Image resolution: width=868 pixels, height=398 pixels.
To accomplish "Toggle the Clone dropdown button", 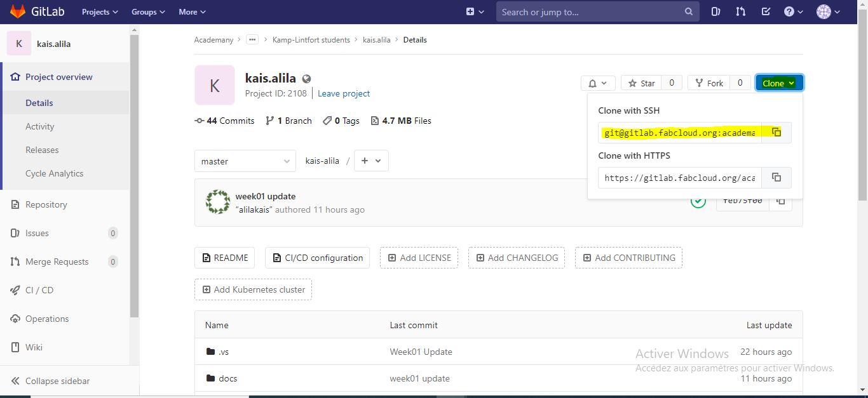I will (x=779, y=83).
